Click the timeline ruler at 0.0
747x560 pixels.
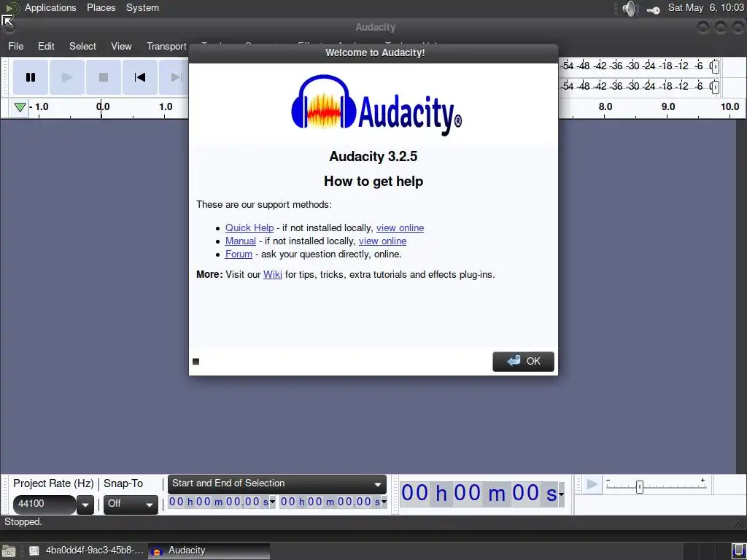tap(102, 106)
